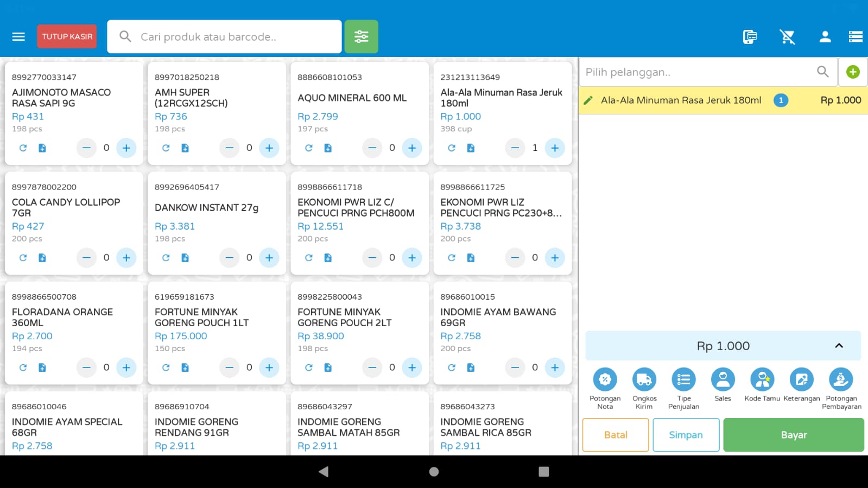Decrease quantity of AJIMONOTO MASACO RASA SAPI
This screenshot has width=868, height=488.
pos(86,148)
